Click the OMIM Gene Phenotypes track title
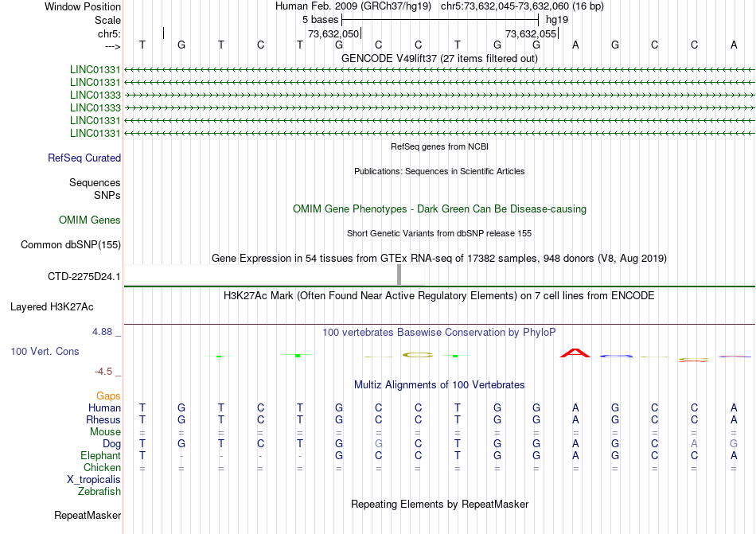Viewport: 756px width, 534px height. click(440, 209)
